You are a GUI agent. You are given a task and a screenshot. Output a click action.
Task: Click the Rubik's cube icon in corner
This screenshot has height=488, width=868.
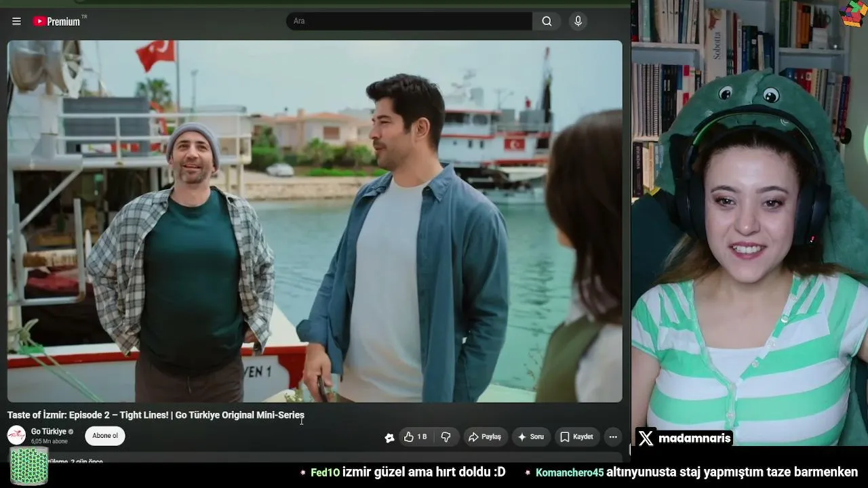(x=853, y=14)
